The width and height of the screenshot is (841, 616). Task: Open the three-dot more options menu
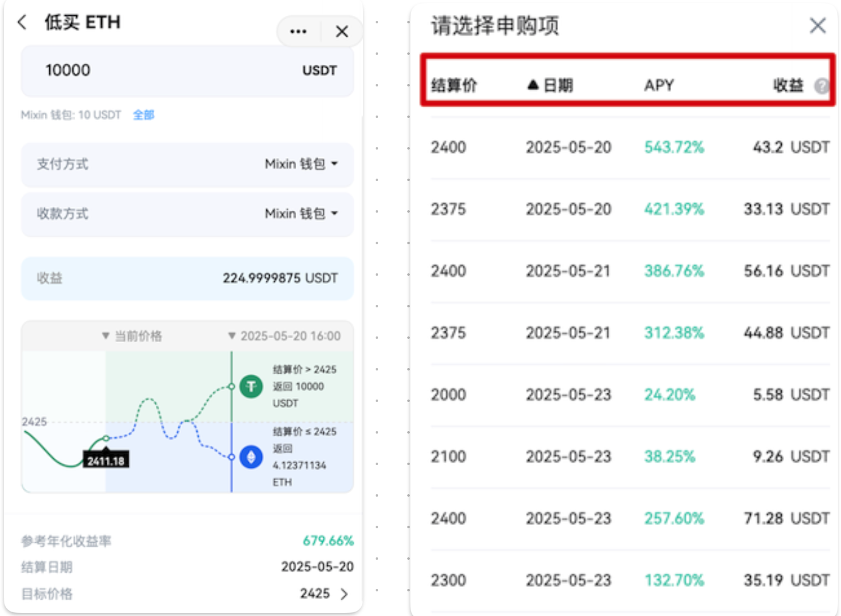[x=298, y=31]
